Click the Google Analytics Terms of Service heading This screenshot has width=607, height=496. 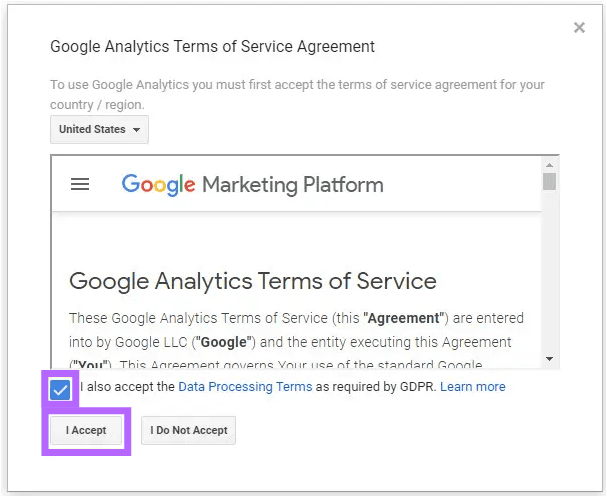pyautogui.click(x=253, y=281)
